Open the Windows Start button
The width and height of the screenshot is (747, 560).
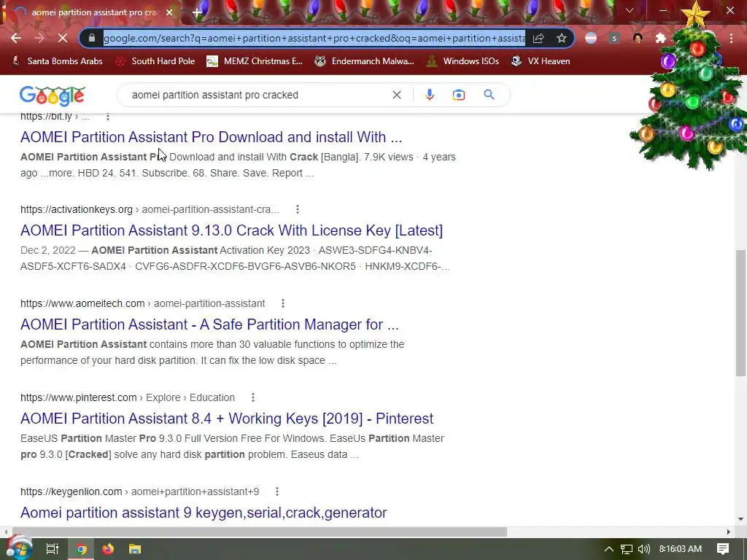click(19, 548)
